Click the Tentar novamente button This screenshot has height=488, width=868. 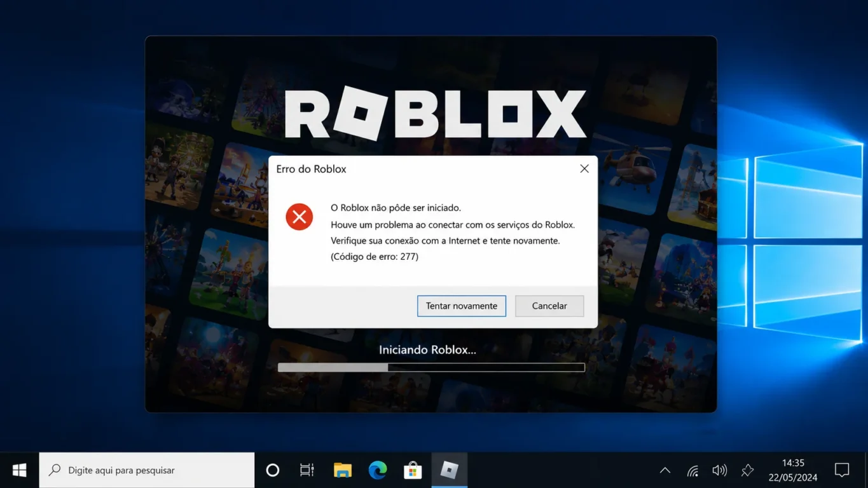coord(462,306)
